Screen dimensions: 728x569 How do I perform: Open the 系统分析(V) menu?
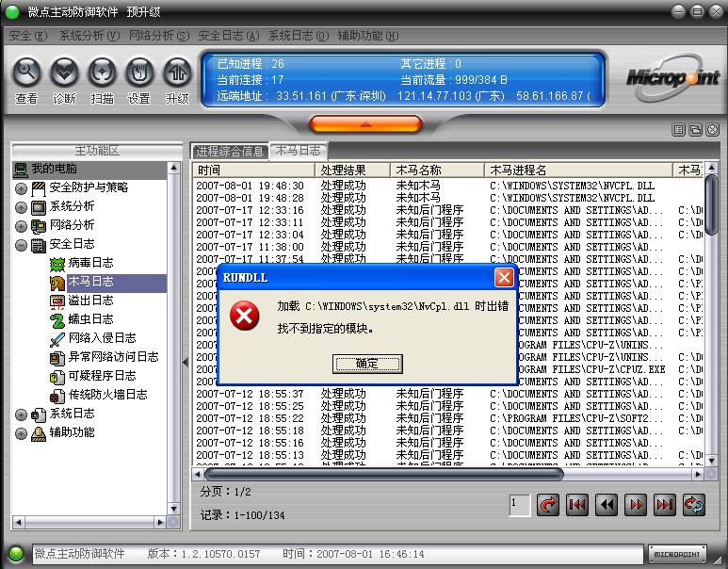(x=89, y=36)
